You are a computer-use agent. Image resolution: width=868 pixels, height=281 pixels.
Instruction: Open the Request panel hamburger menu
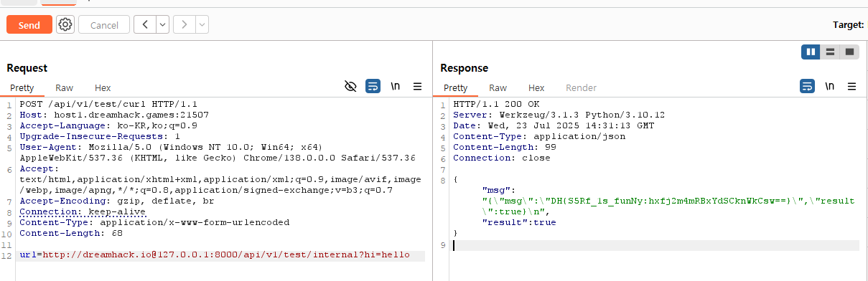[x=417, y=86]
